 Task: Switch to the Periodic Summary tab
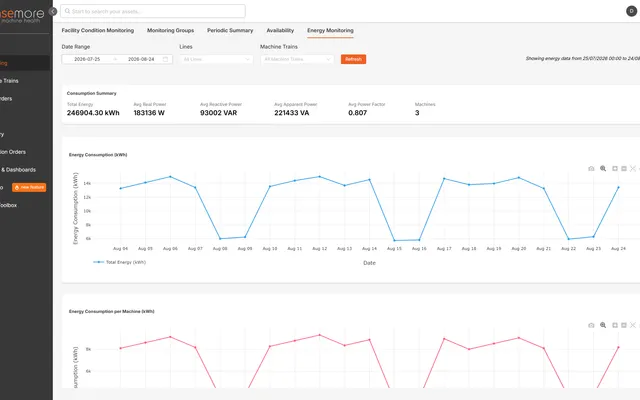click(230, 30)
